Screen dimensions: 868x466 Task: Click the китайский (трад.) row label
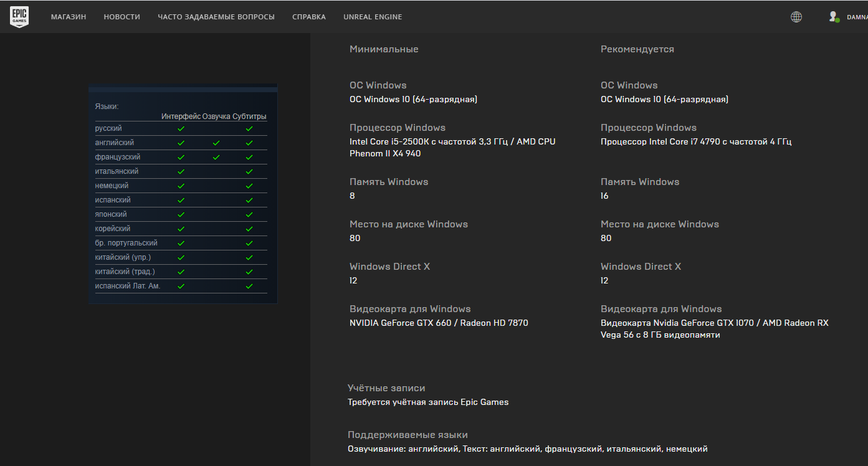(x=125, y=272)
